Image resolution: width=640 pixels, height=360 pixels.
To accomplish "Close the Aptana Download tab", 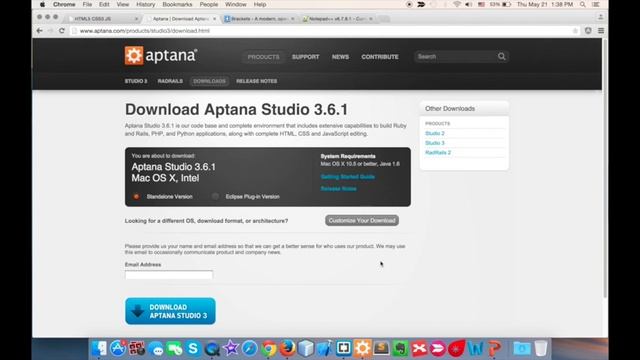I will tap(214, 19).
